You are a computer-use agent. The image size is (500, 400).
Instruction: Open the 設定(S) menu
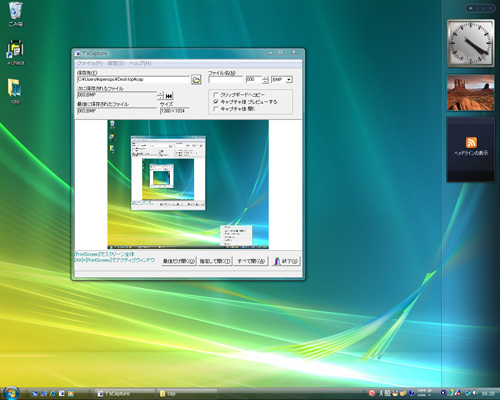point(116,63)
